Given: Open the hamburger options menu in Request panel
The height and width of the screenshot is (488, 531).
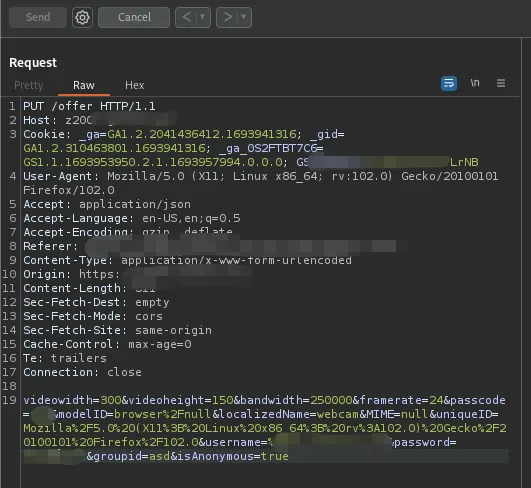Looking at the screenshot, I should (x=501, y=83).
